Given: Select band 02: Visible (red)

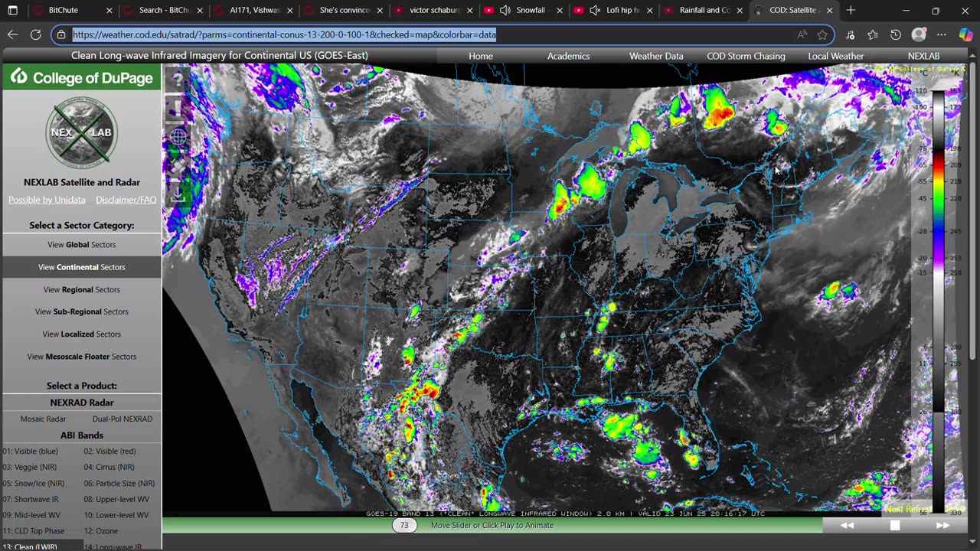Looking at the screenshot, I should (109, 451).
